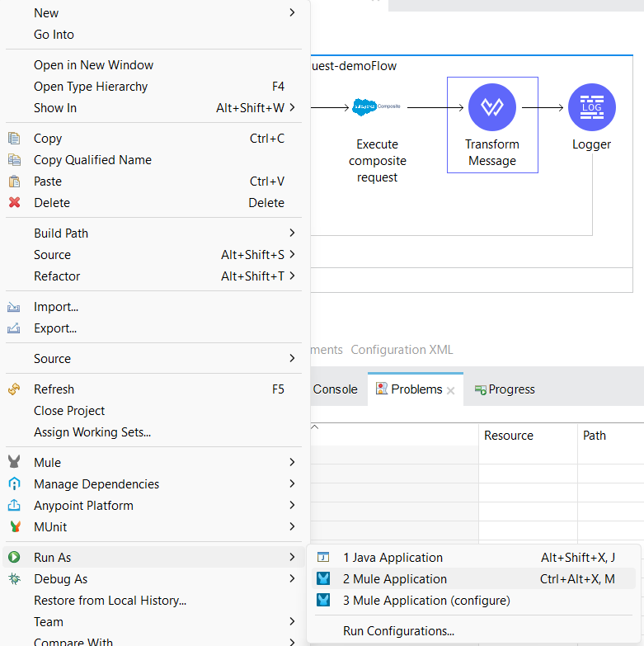Switch to the Console tab
Screen dimensions: 644x646
[335, 389]
